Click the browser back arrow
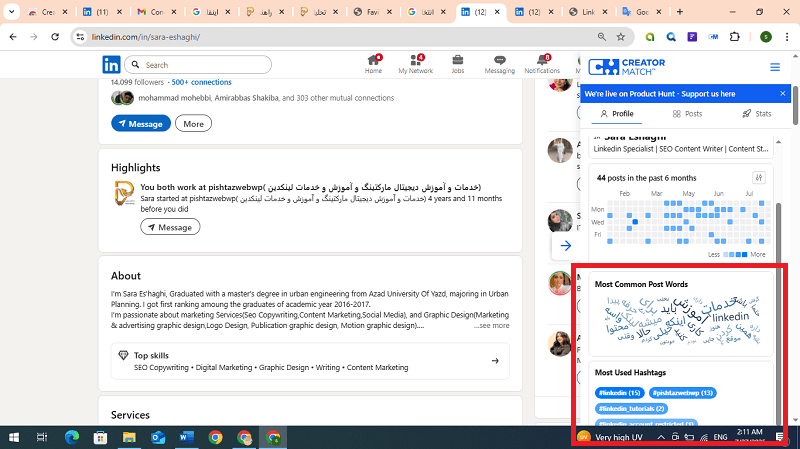This screenshot has height=449, width=800. point(13,37)
